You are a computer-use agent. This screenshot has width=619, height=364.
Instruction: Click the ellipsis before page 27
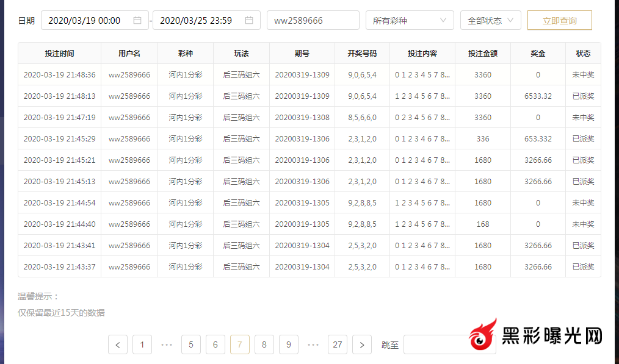pyautogui.click(x=313, y=344)
